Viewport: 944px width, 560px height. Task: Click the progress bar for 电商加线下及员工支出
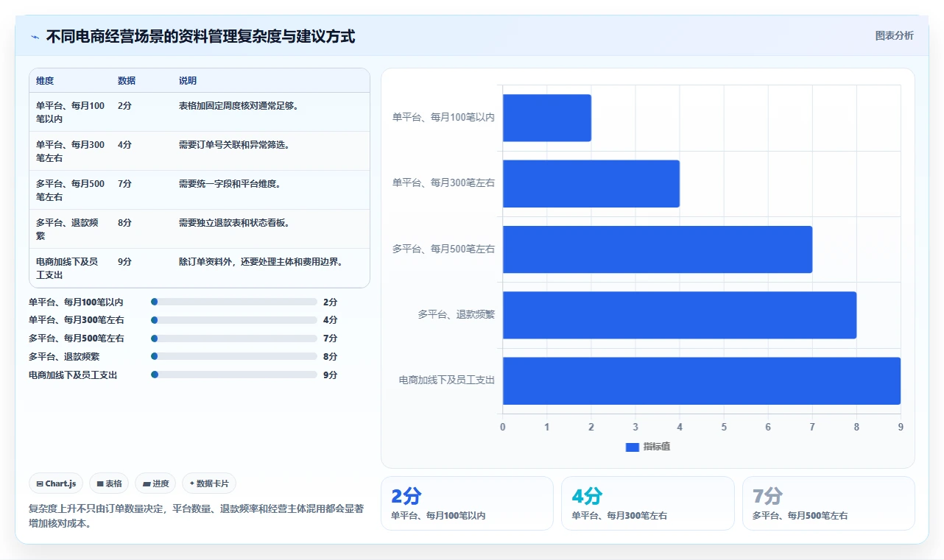pyautogui.click(x=233, y=375)
